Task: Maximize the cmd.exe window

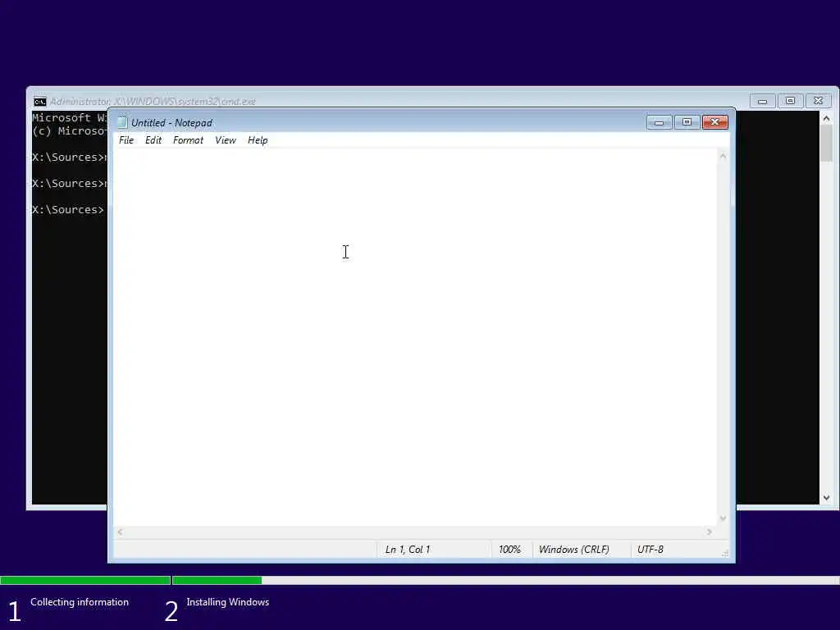Action: tap(790, 101)
